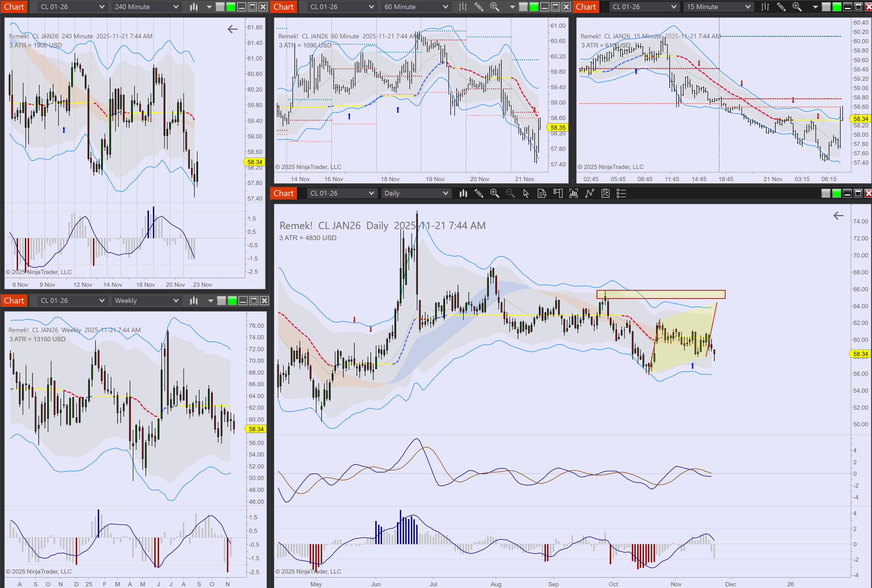Click "3 ATR = 13150 USD" label on Weekly chart

click(37, 339)
